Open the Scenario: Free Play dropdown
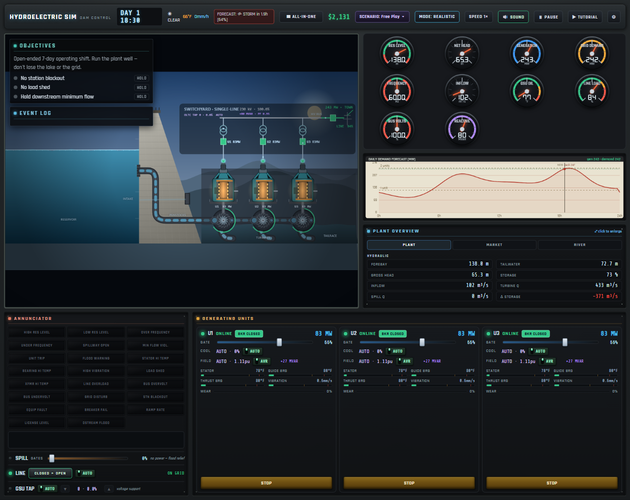630x500 pixels. (x=382, y=17)
